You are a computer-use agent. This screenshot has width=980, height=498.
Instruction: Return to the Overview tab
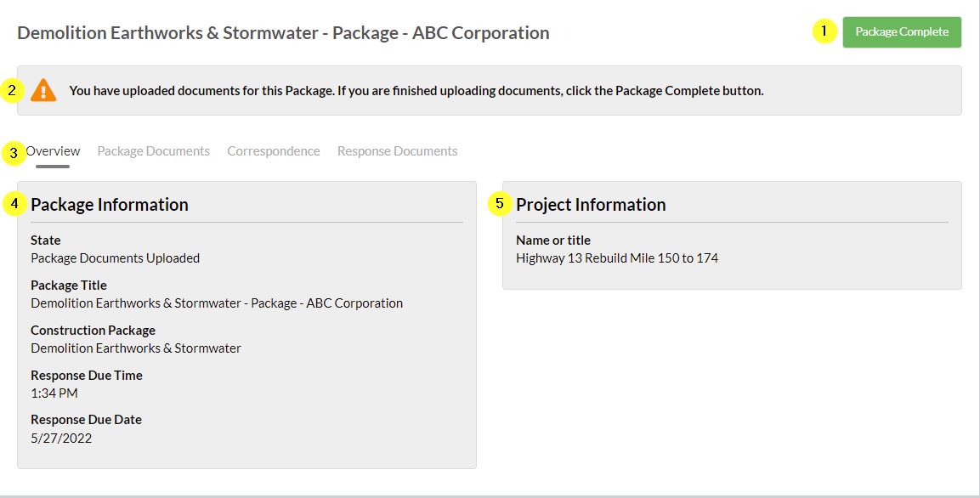pos(54,150)
